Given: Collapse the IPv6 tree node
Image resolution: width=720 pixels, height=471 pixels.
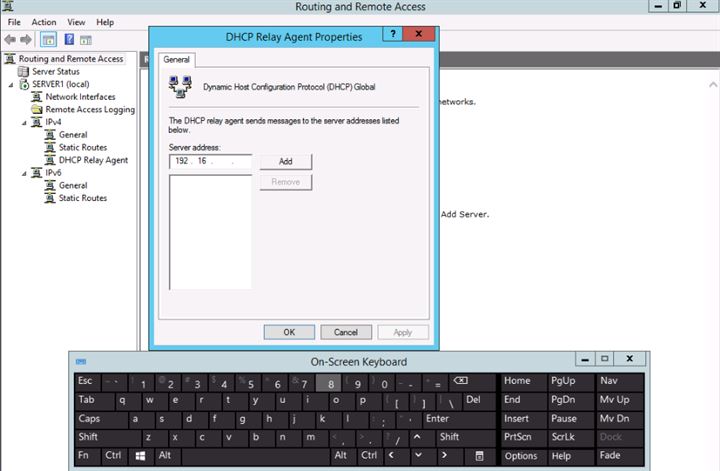Looking at the screenshot, I should click(x=22, y=173).
